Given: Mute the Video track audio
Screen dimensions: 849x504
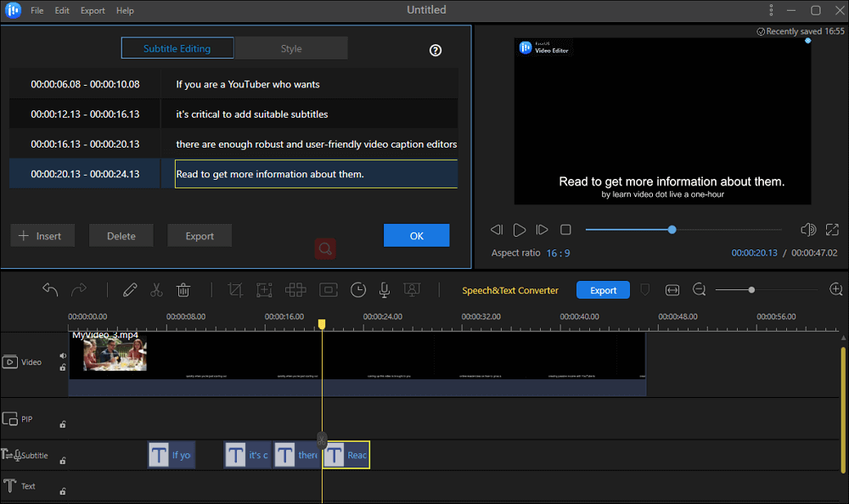Looking at the screenshot, I should [63, 356].
